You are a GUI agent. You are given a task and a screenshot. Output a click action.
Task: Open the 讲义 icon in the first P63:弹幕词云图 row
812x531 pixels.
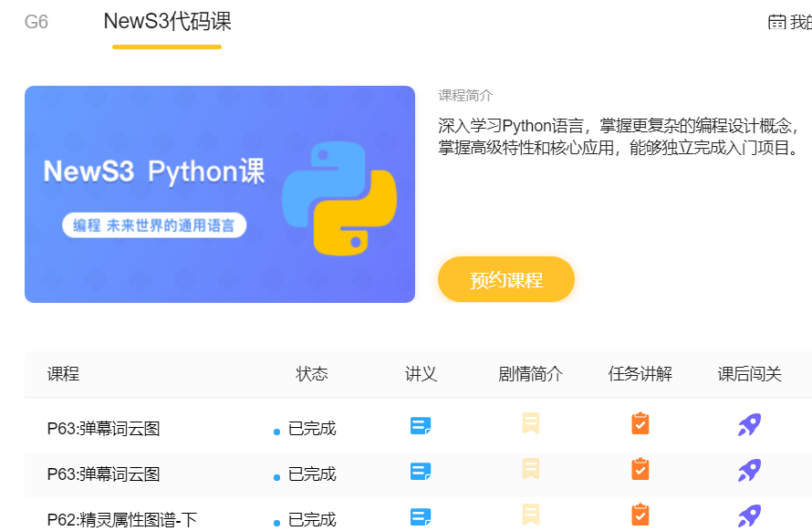tap(420, 425)
